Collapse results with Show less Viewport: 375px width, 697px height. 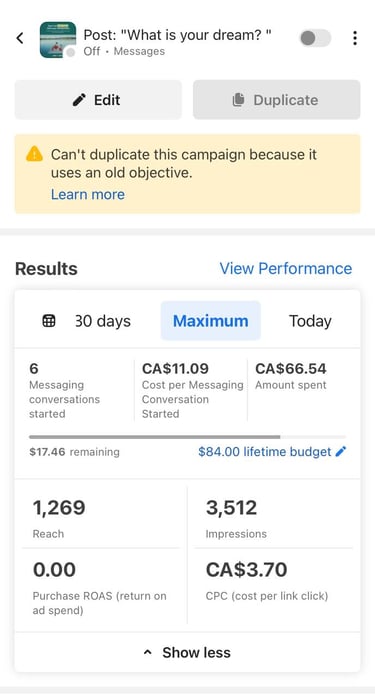[187, 652]
